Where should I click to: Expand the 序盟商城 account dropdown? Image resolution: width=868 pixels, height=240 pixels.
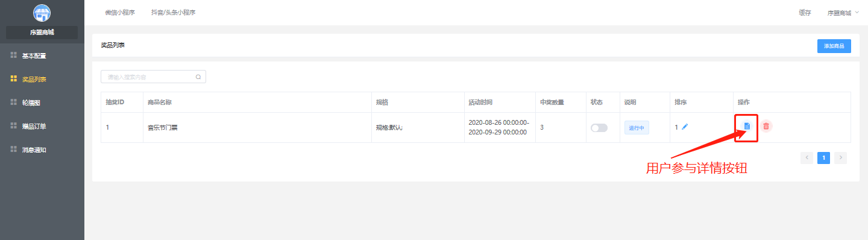843,13
